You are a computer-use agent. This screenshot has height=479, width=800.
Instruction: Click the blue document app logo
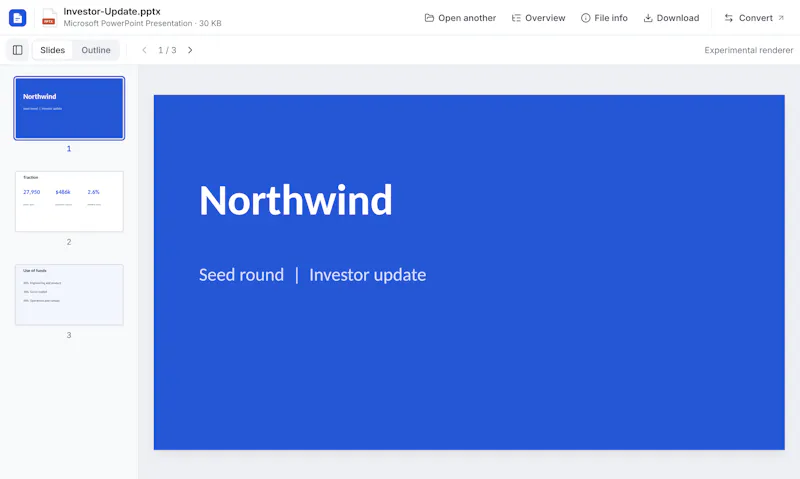(x=17, y=18)
